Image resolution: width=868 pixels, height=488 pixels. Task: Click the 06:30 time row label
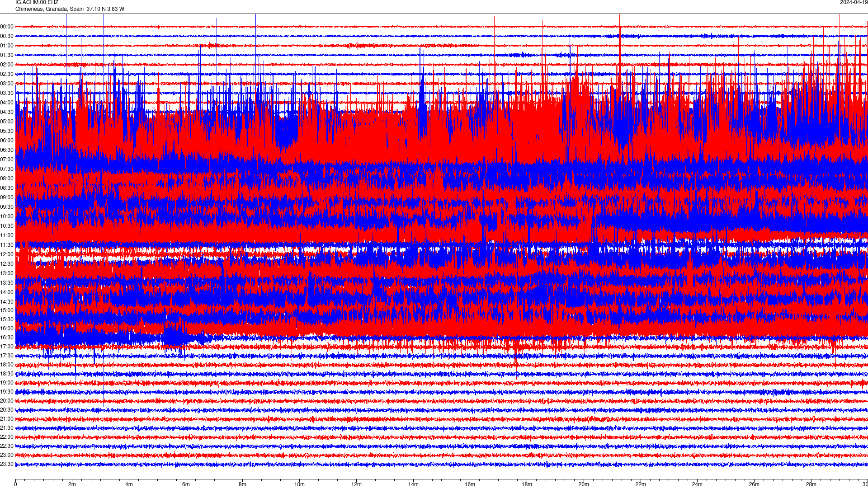click(7, 150)
